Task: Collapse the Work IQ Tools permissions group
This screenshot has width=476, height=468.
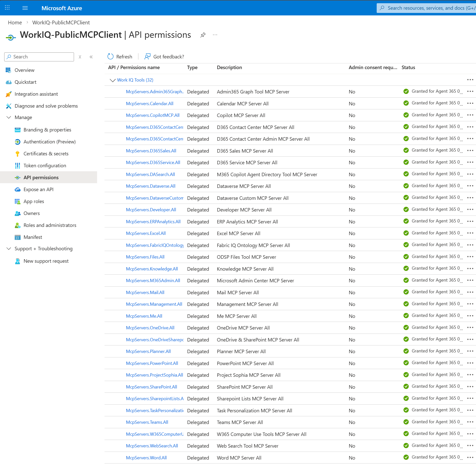Action: coord(112,80)
